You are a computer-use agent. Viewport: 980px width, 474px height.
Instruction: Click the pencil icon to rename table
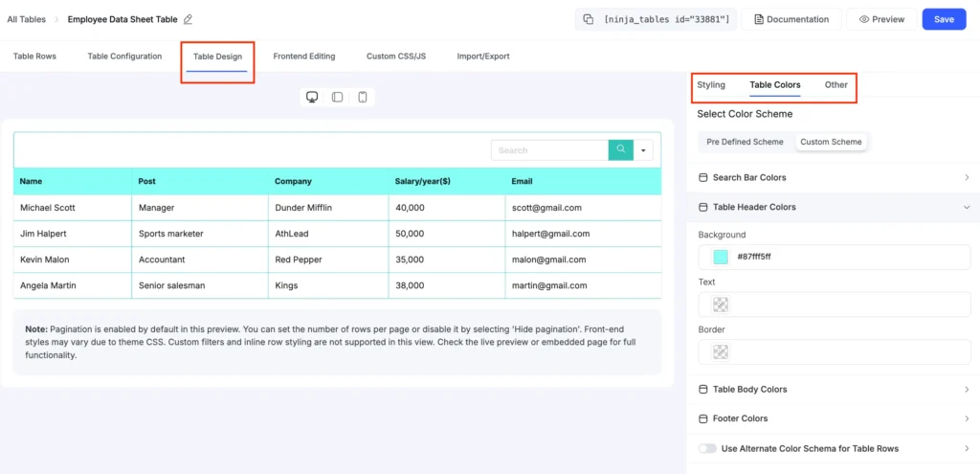(189, 19)
